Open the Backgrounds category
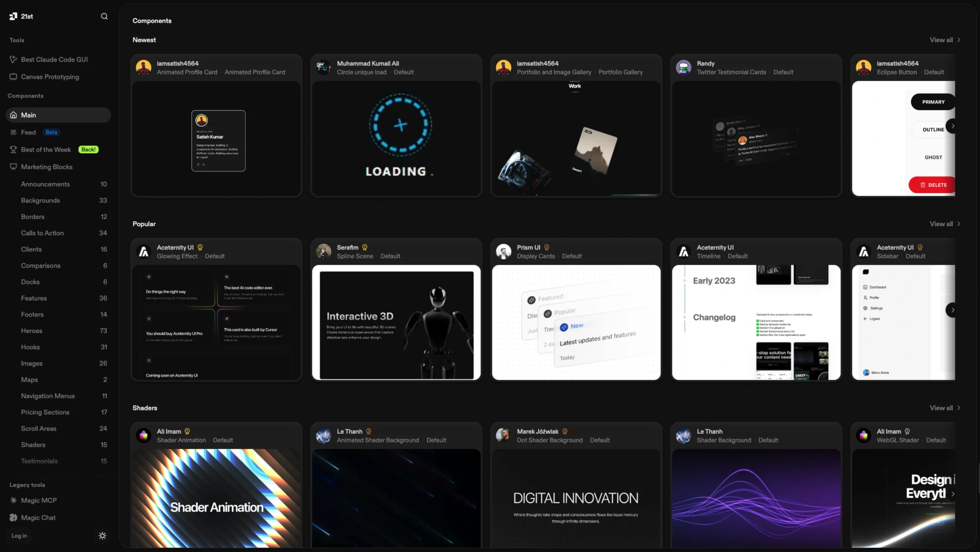This screenshot has width=980, height=552. [41, 200]
